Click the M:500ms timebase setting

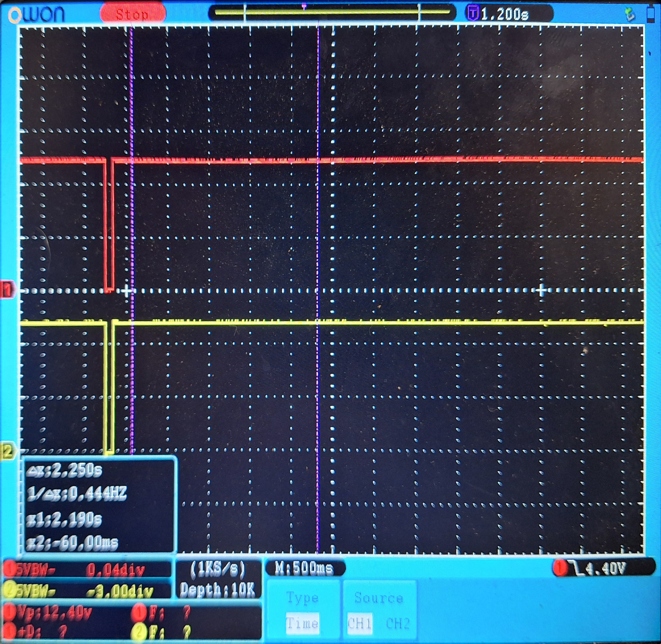click(x=305, y=568)
